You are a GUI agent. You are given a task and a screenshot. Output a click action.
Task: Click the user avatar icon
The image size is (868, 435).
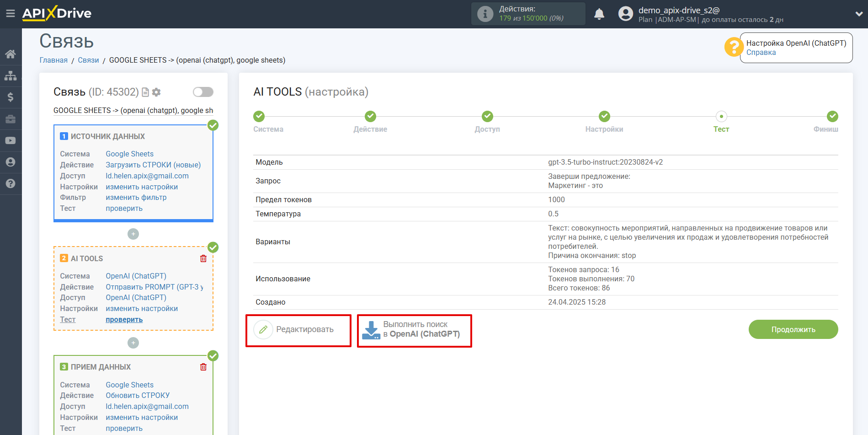[626, 14]
